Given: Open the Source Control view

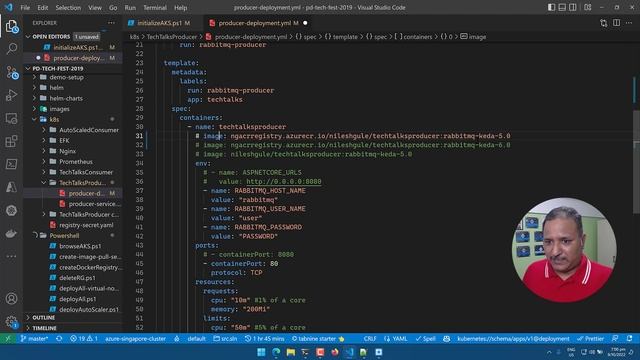Looking at the screenshot, I should point(11,73).
